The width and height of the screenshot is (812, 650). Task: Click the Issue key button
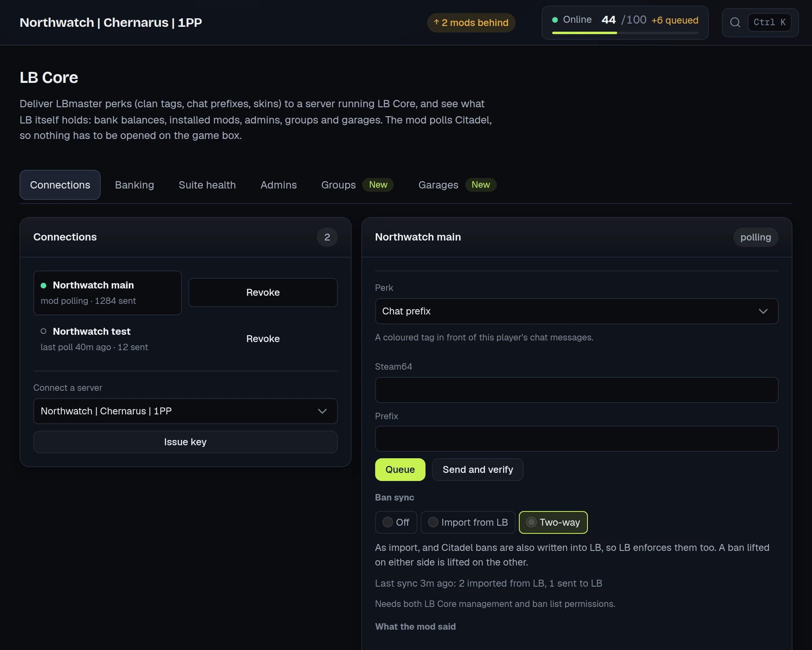186,442
